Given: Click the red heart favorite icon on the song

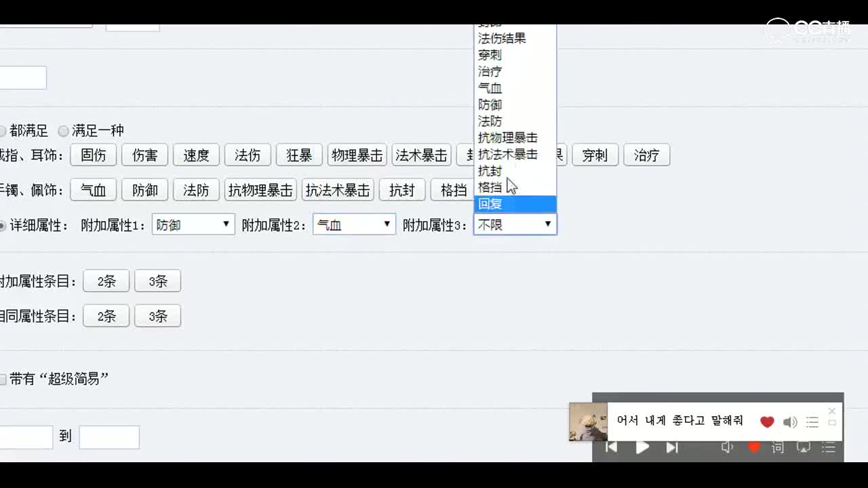Looking at the screenshot, I should pos(766,422).
